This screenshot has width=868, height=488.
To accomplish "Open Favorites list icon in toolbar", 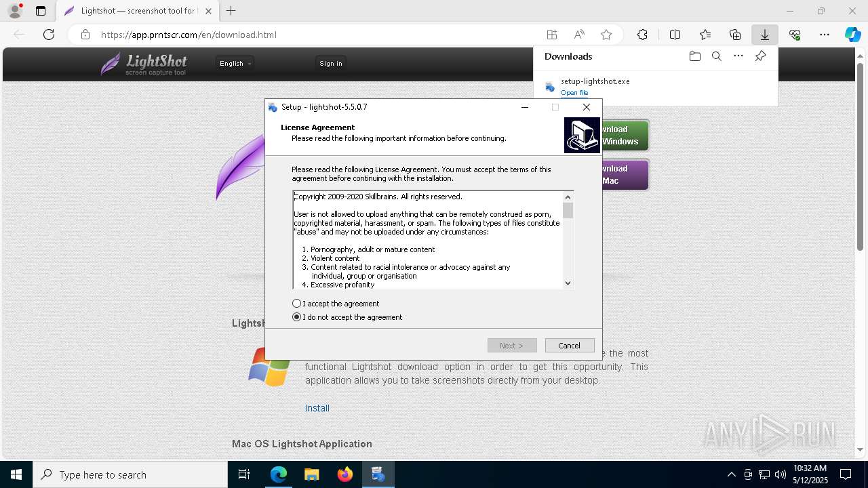I will [x=705, y=35].
